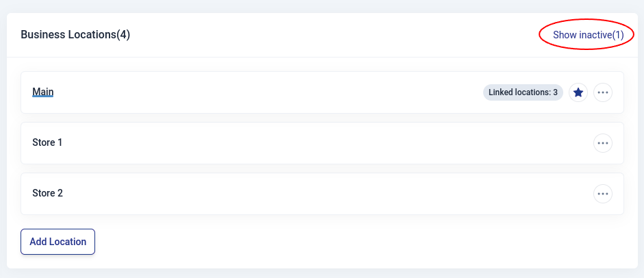Expand more actions beside the star icon
Screen dimensions: 644x278
[x=603, y=92]
